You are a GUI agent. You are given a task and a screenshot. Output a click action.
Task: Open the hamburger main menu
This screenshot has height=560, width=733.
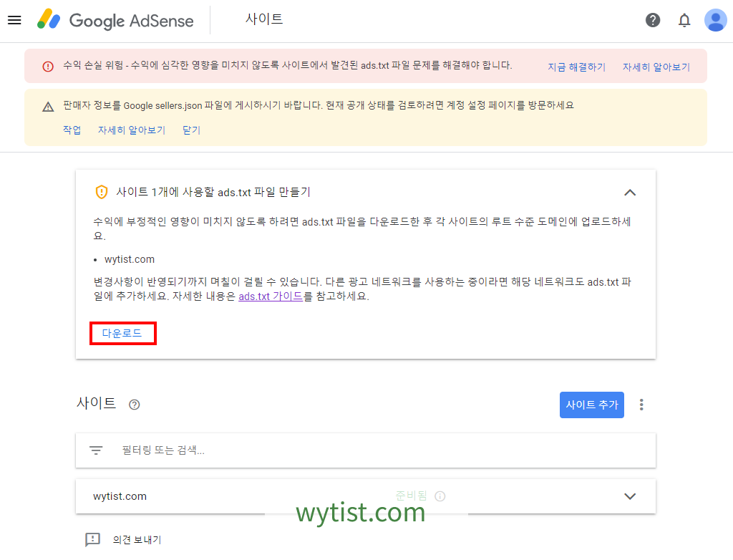[x=14, y=20]
